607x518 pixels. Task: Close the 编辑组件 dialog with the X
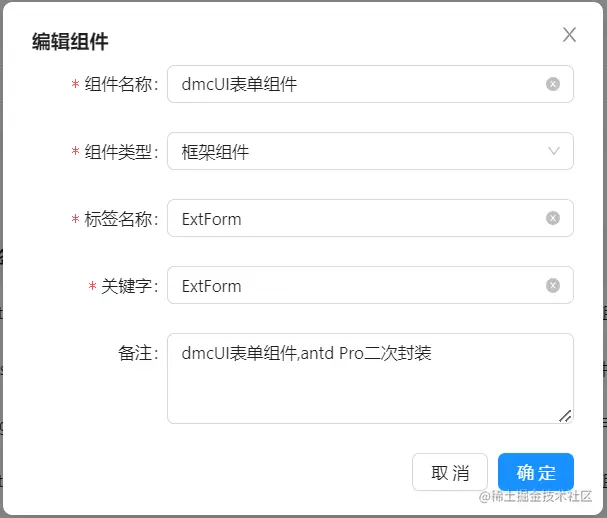pos(569,35)
